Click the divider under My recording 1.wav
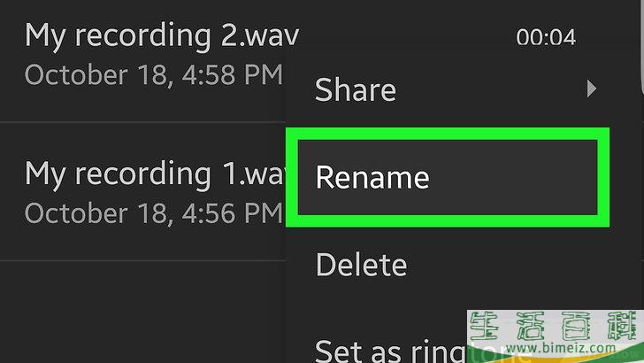 (142, 260)
